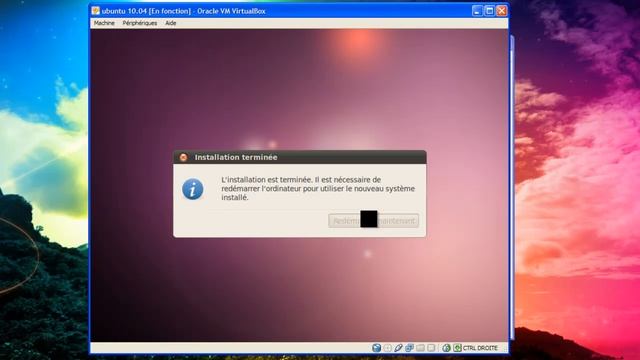Viewport: 640px width, 360px height.
Task: Click the Redémarrer maintenant button
Action: 373,221
